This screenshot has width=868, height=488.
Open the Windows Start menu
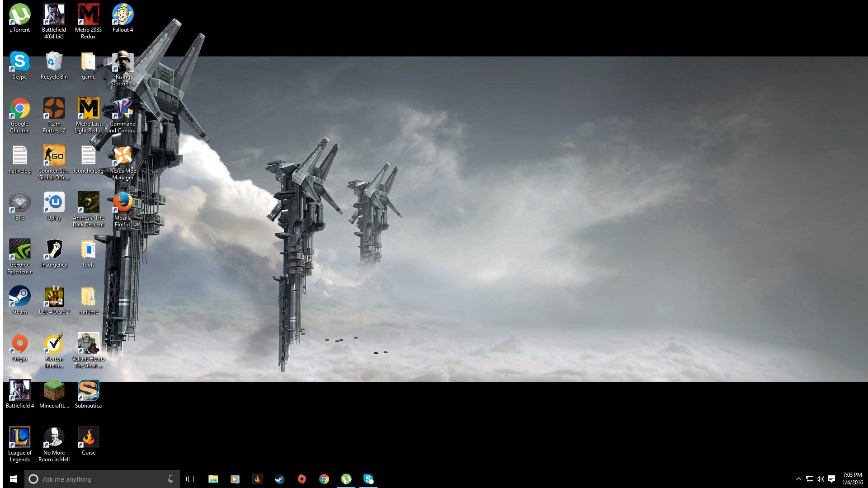pyautogui.click(x=14, y=479)
